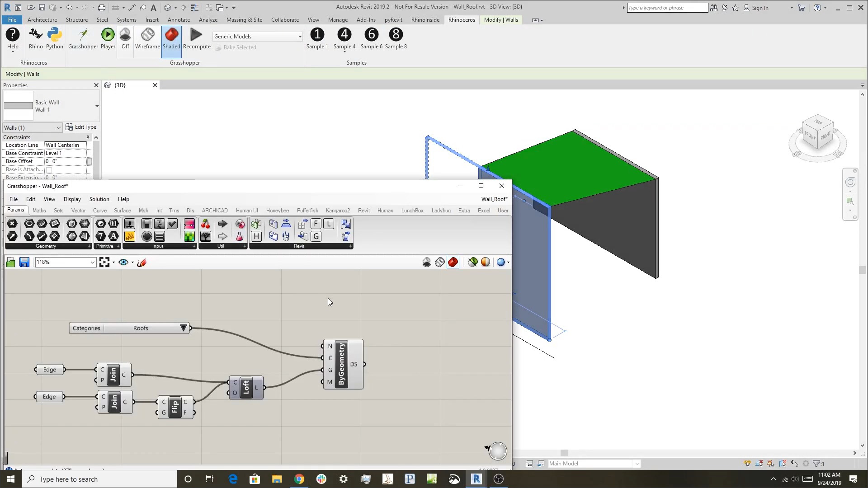Screen dimensions: 868x488
Task: Open preview mesh quality dropdown arrow
Action: click(x=509, y=262)
